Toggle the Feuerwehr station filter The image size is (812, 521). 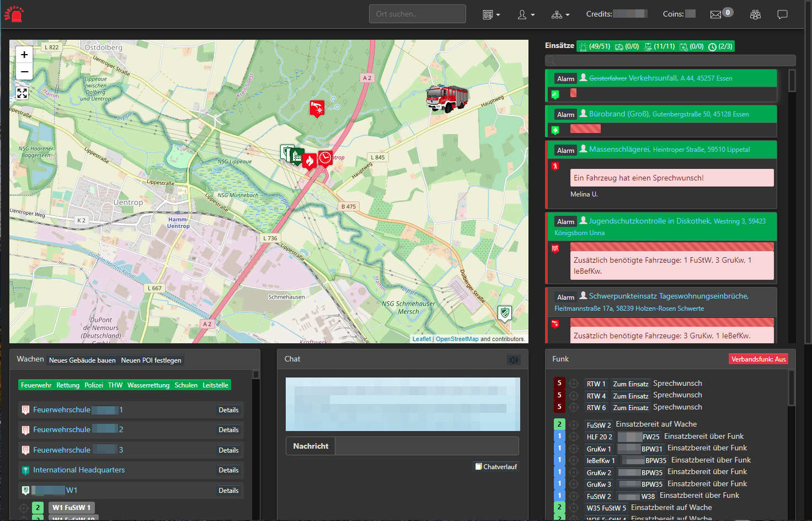(x=36, y=385)
